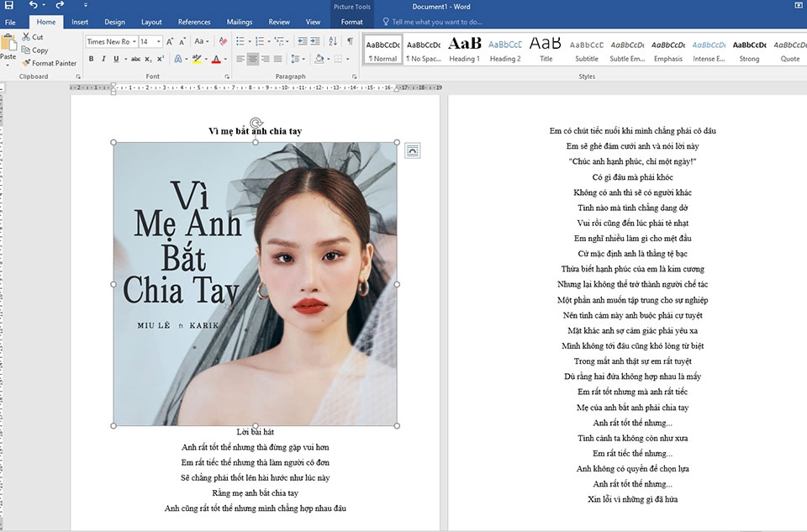Open shading paint bucket color

[x=319, y=59]
